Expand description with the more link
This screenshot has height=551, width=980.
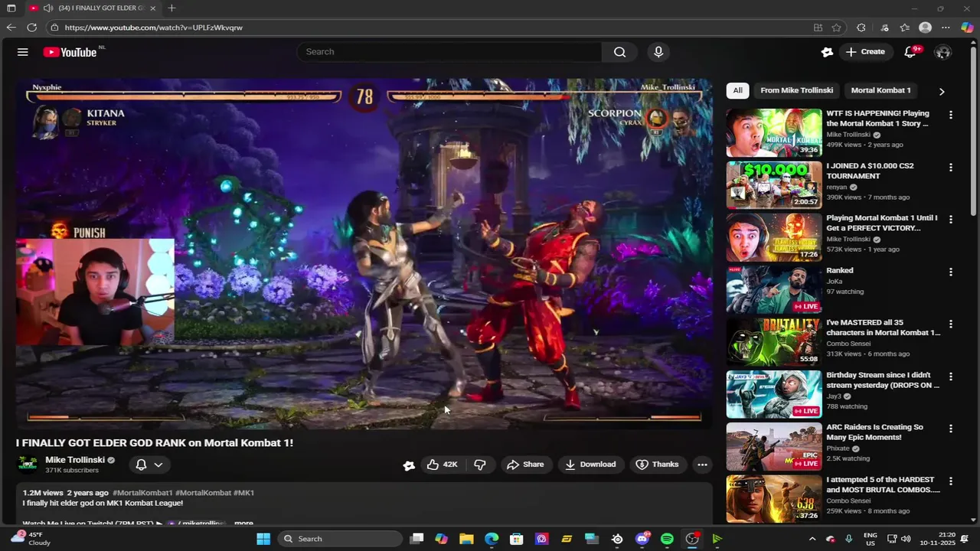pyautogui.click(x=243, y=523)
